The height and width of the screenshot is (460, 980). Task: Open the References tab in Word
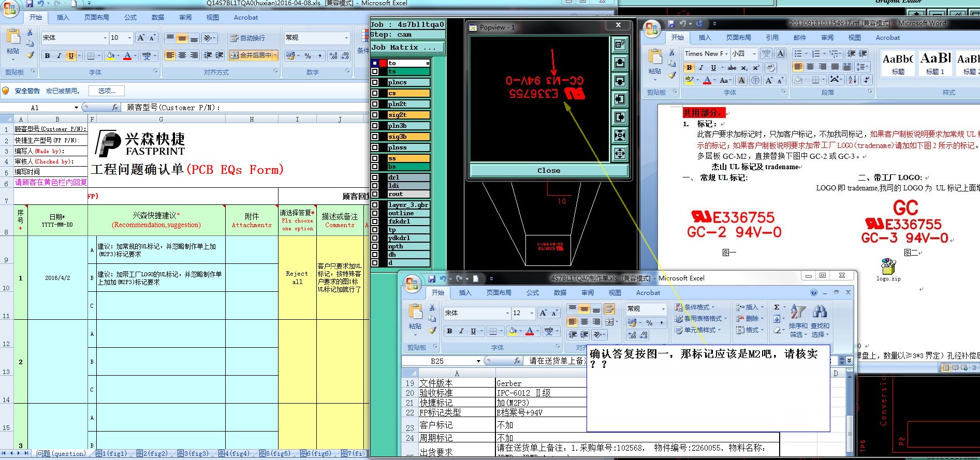click(x=772, y=37)
